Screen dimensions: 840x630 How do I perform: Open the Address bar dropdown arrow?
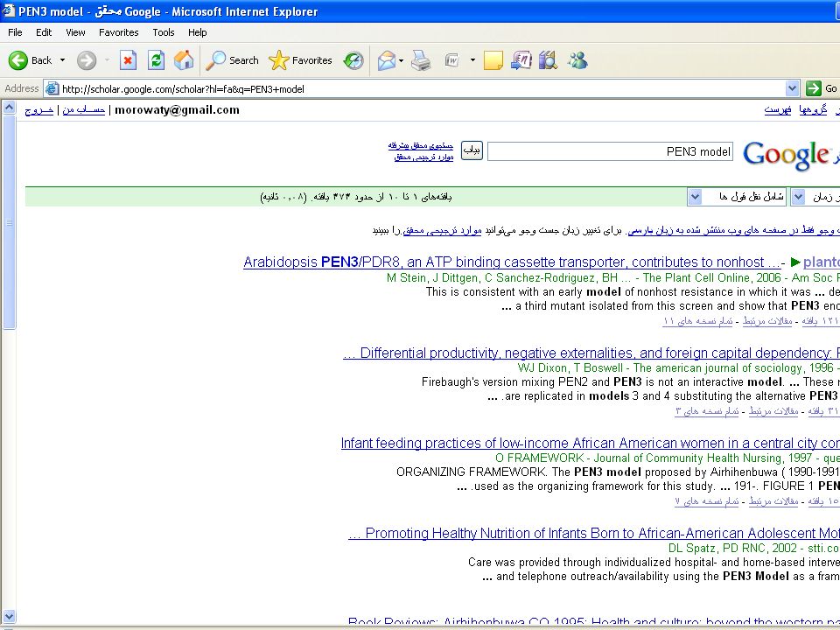(x=793, y=88)
